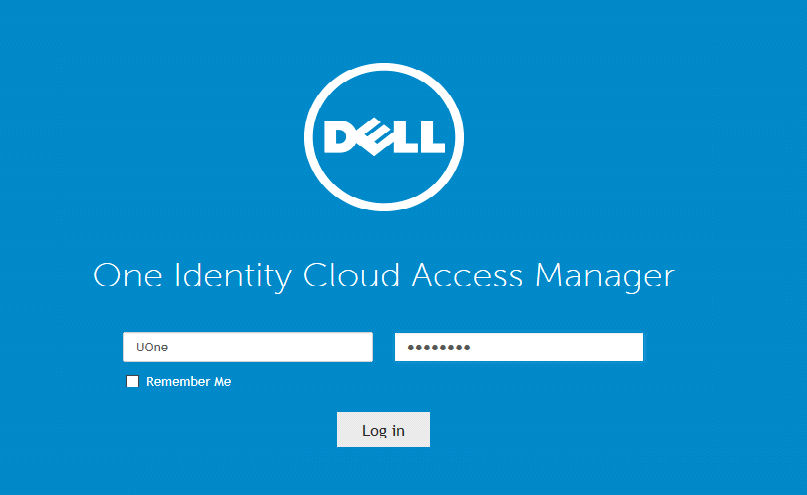Click the word "One" in the heading
The image size is (807, 495).
click(126, 275)
